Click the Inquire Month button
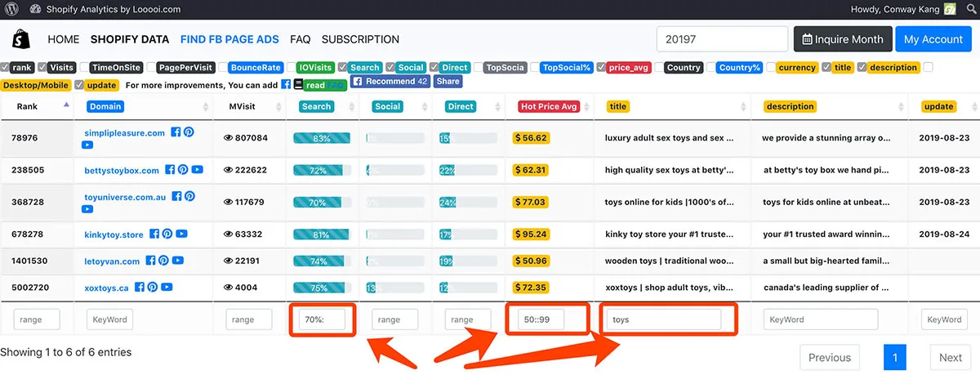 coord(842,39)
